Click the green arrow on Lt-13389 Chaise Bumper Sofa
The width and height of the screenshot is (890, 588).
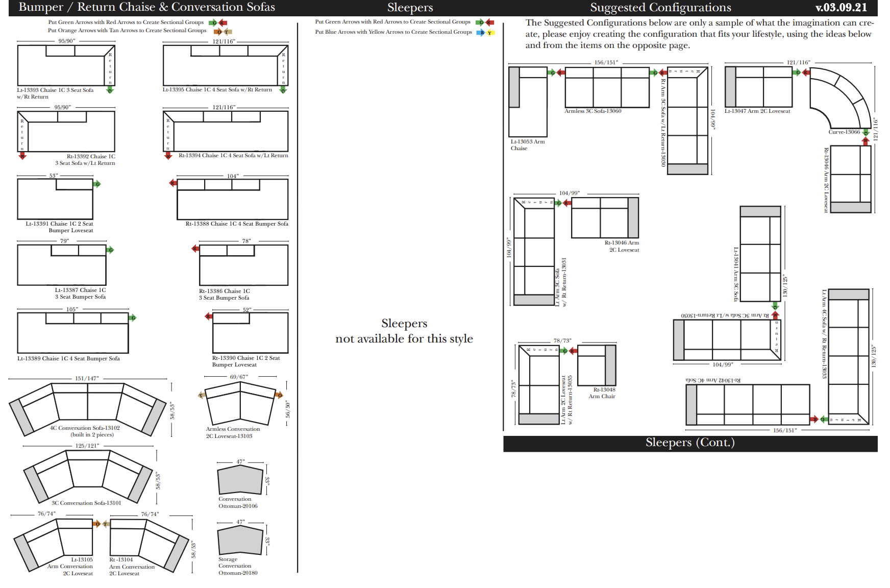(x=133, y=317)
